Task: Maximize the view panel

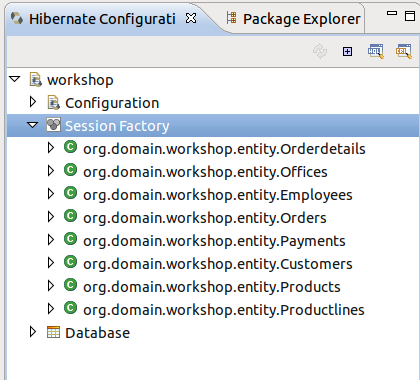Action: [410, 16]
